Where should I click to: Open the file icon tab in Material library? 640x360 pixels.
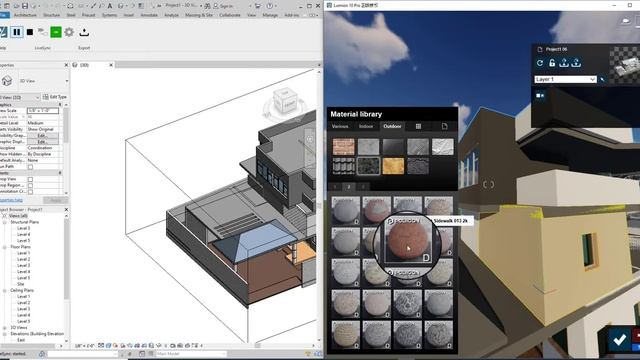tap(444, 127)
